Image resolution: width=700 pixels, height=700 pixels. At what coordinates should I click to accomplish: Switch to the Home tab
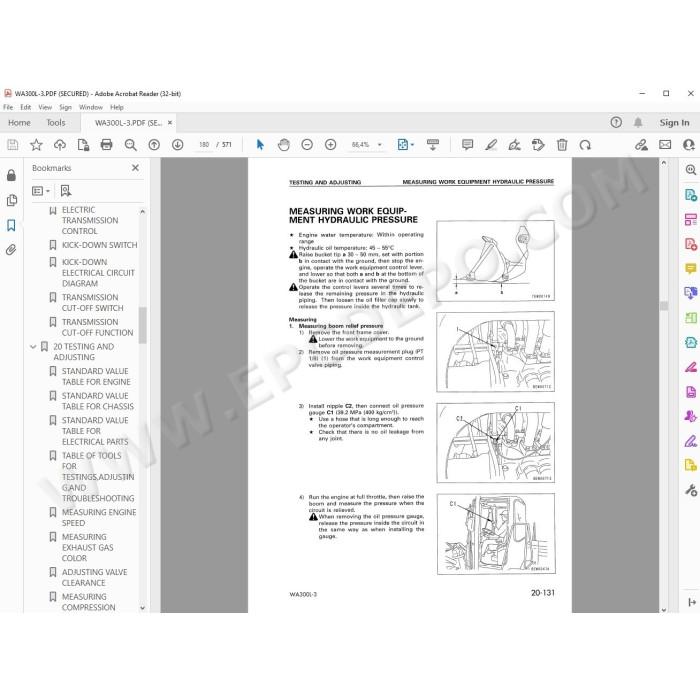[x=19, y=122]
